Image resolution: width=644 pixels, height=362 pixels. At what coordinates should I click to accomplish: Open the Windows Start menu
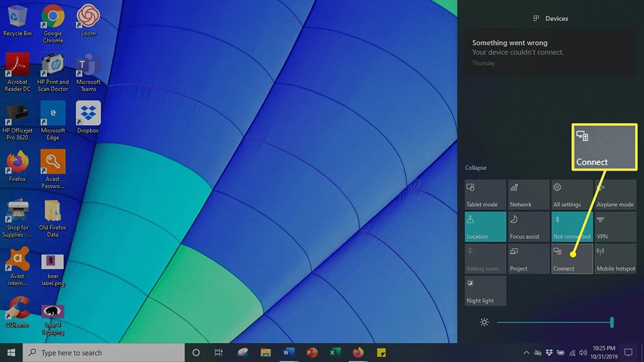[11, 352]
